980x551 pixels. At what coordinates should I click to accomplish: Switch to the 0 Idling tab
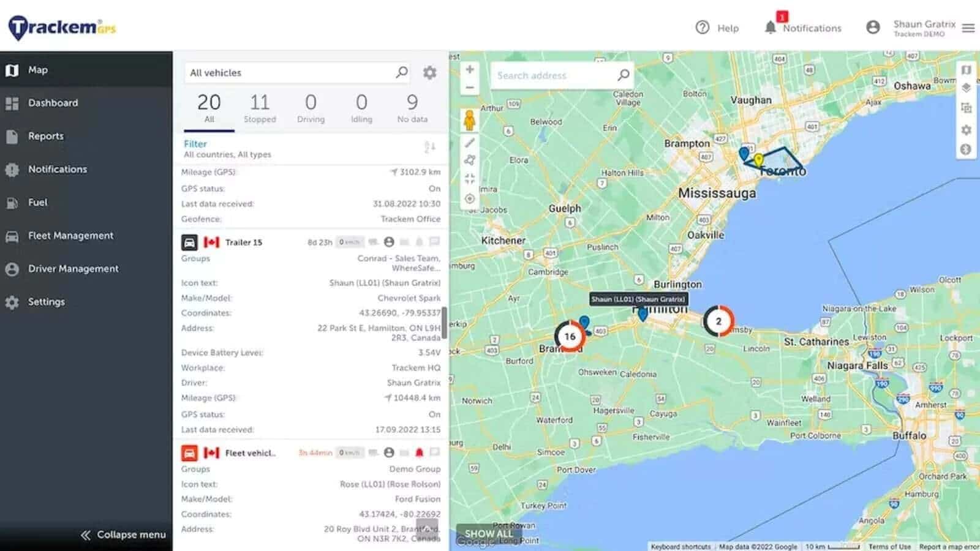click(361, 108)
